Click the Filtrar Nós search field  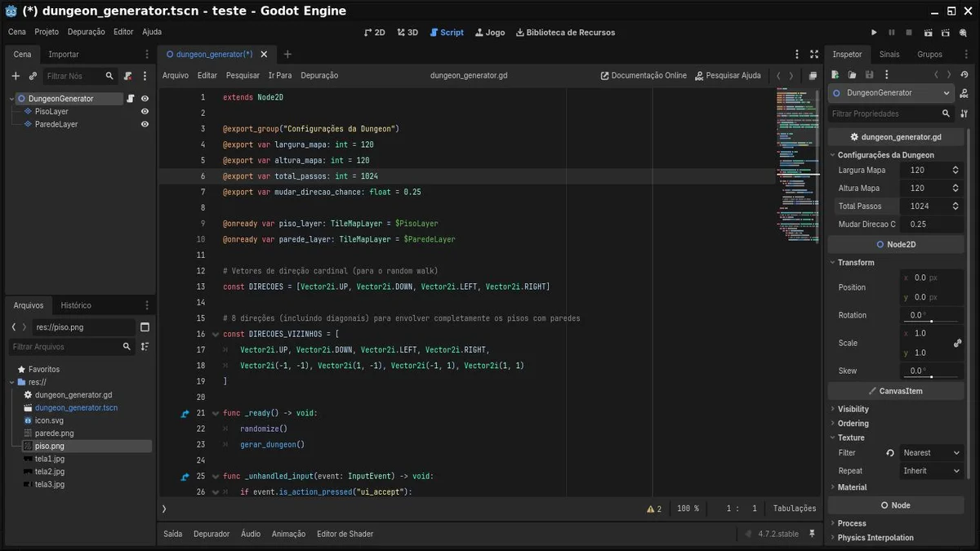click(x=79, y=76)
